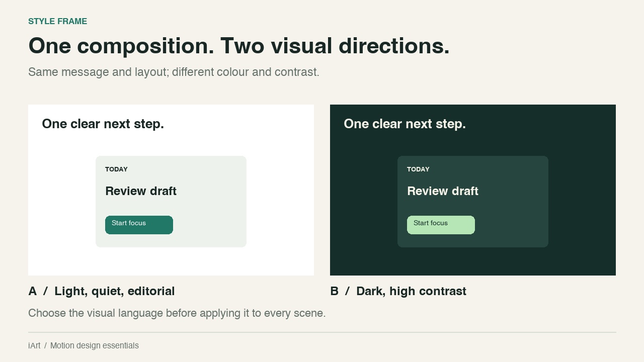Click the STYLE FRAME label
The image size is (644, 362).
pos(57,21)
